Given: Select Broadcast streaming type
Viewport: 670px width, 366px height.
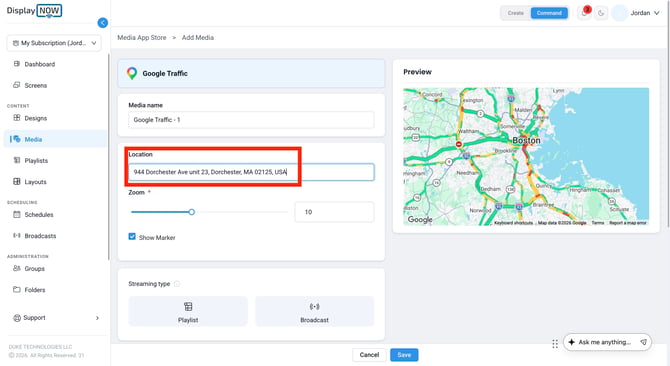Looking at the screenshot, I should (x=314, y=311).
